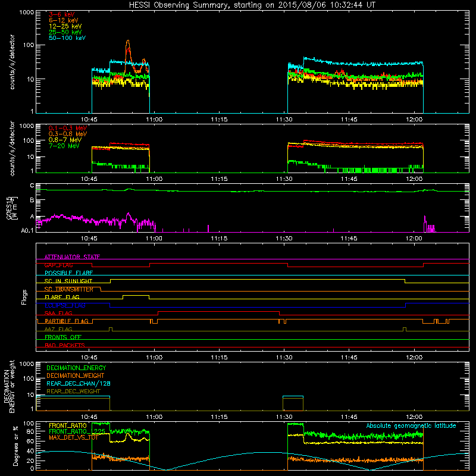Click the 0.1-0.3 MeV legend entry
476x476 pixels.
[68, 128]
